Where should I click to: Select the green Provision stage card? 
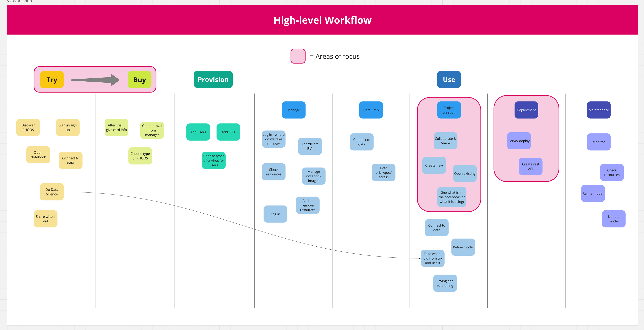[x=213, y=79]
